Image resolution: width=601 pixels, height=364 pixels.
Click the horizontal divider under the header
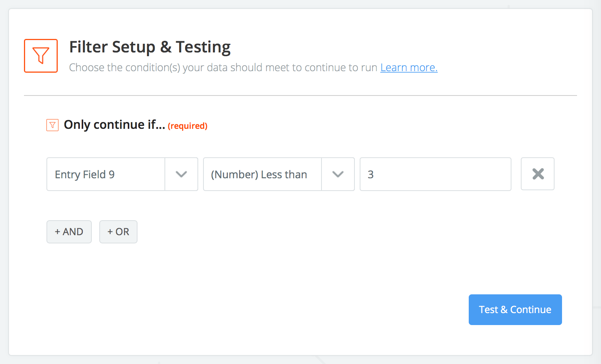coord(300,95)
